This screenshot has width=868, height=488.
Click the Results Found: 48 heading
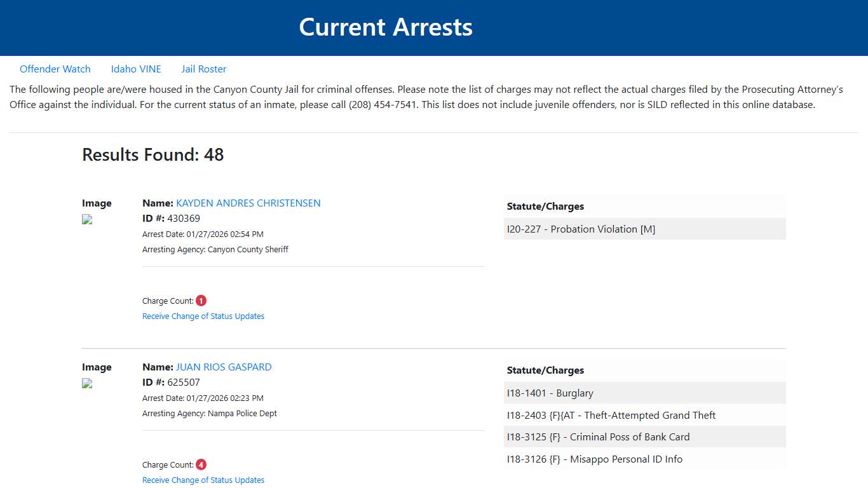(x=153, y=154)
